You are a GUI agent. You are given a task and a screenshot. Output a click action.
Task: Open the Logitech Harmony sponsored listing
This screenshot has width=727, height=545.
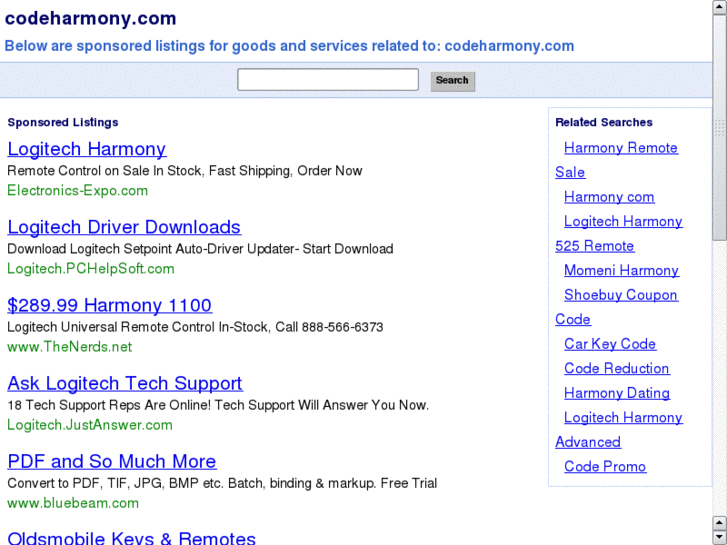[x=87, y=149]
